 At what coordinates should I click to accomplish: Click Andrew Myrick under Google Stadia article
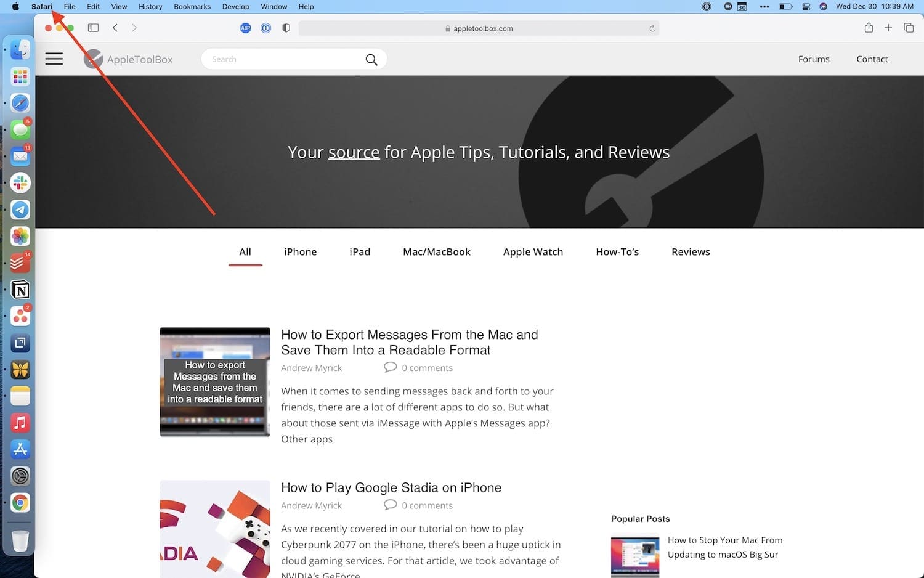point(311,505)
